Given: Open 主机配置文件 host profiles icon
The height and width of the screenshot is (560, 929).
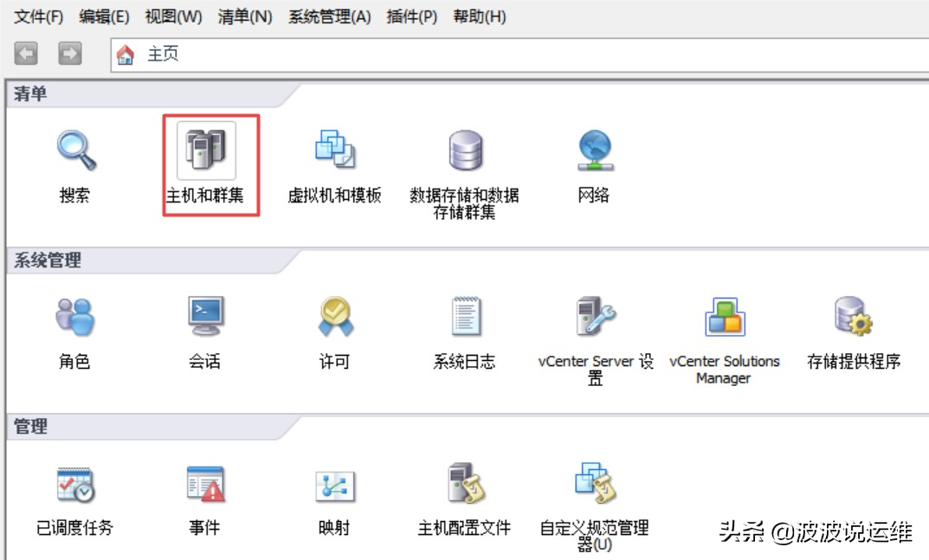Looking at the screenshot, I should (x=466, y=483).
